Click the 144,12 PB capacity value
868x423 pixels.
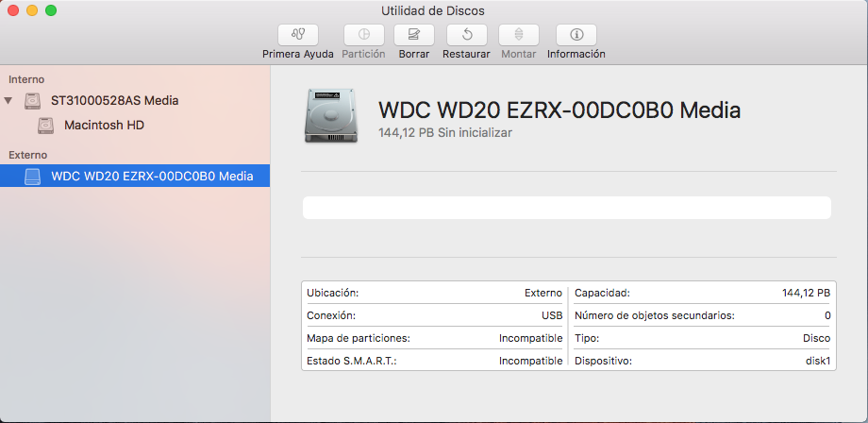(x=806, y=293)
